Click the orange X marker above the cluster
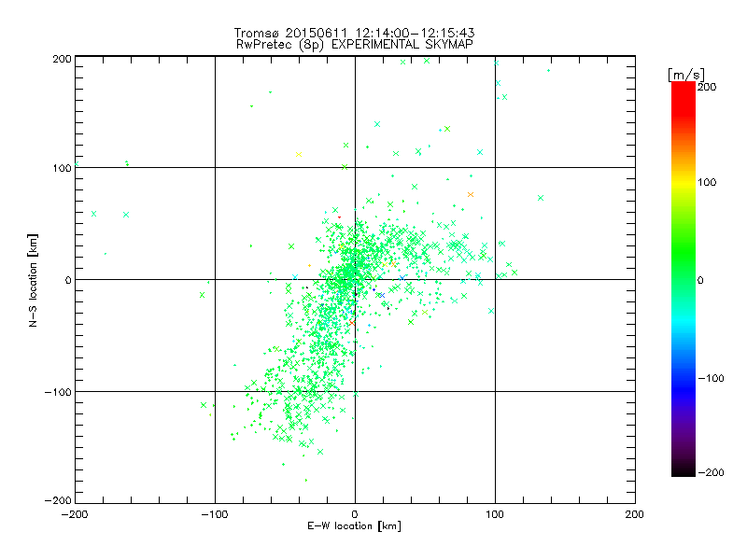 point(471,195)
